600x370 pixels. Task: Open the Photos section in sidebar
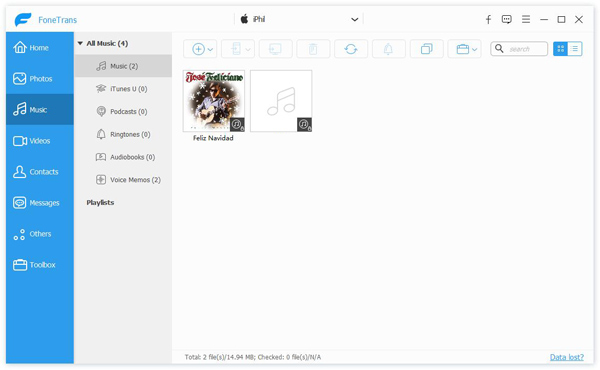point(40,78)
